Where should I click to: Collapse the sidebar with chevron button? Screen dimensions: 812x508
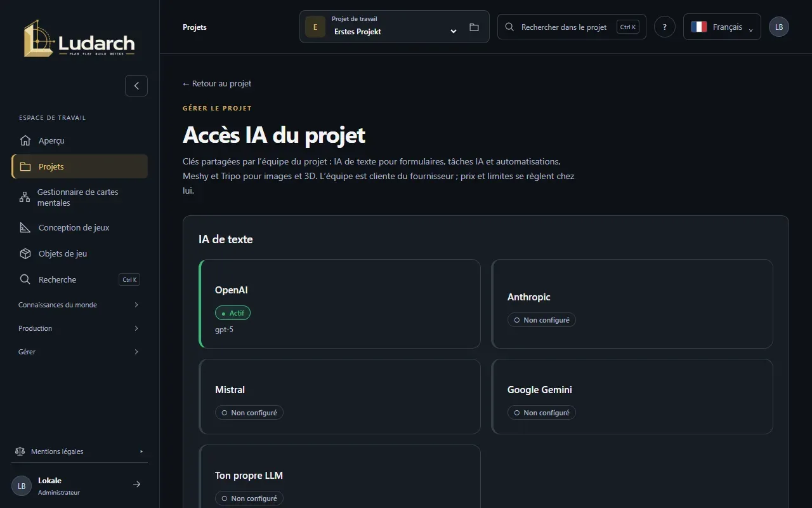136,86
